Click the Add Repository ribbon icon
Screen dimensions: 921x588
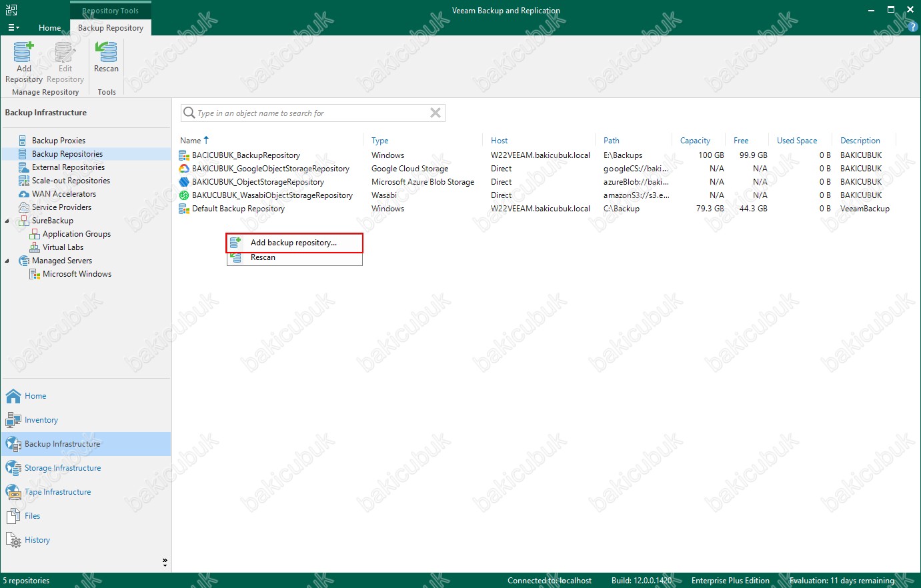click(23, 52)
